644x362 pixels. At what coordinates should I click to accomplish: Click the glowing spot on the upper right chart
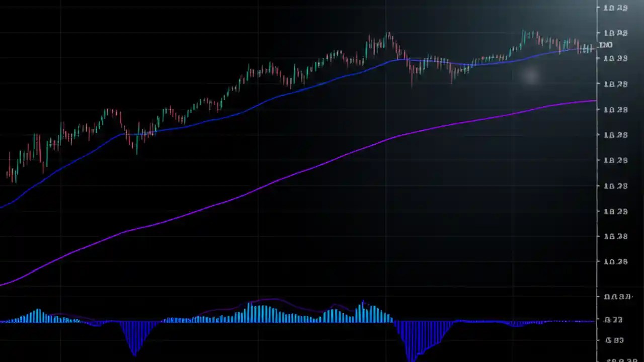531,75
